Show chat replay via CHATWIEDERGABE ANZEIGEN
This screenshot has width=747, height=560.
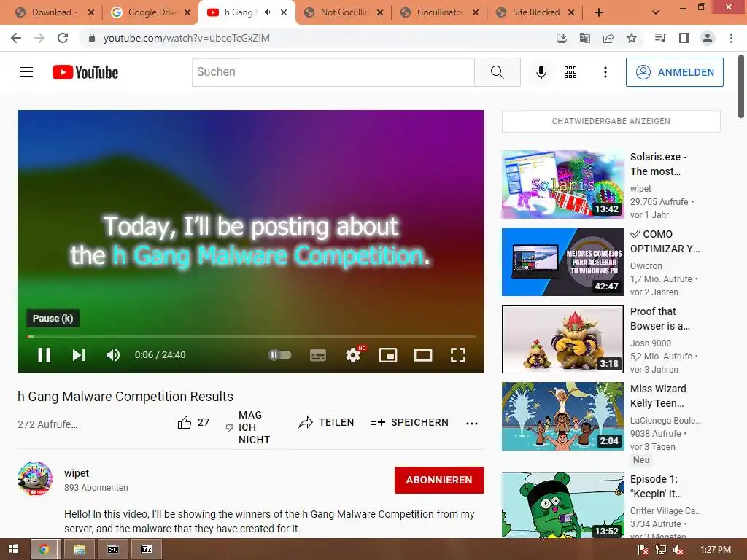click(611, 122)
